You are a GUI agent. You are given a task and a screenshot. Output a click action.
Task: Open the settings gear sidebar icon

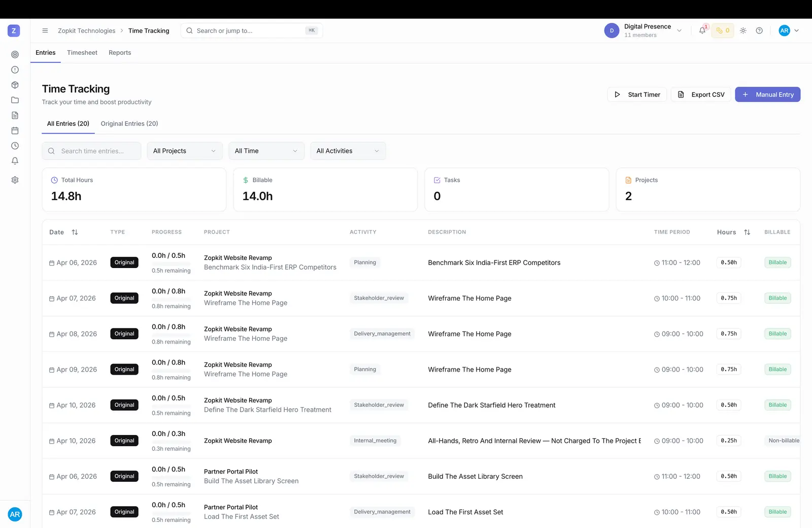click(x=15, y=180)
